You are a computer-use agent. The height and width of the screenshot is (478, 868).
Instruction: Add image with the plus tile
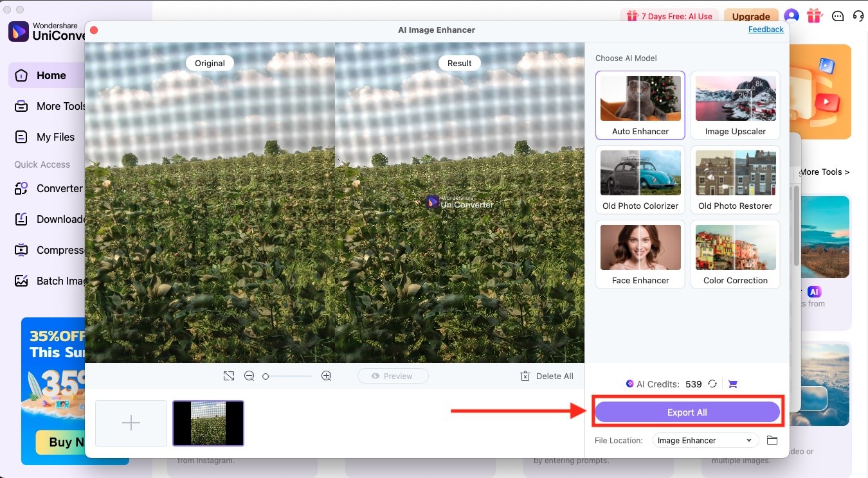131,423
